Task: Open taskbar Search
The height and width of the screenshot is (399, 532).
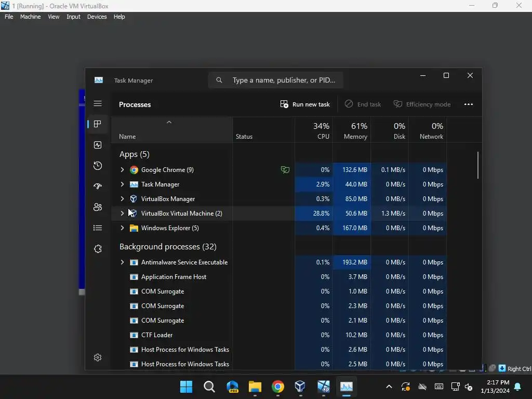Action: [x=209, y=387]
